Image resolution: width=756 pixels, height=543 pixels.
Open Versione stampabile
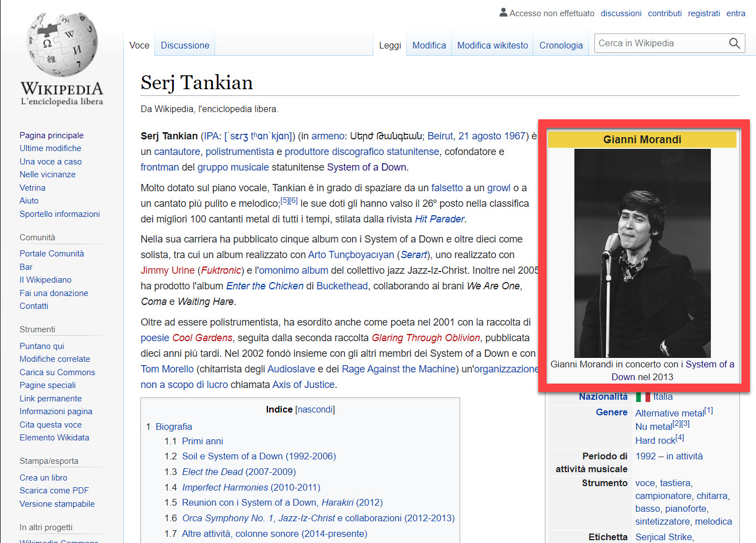click(x=57, y=504)
